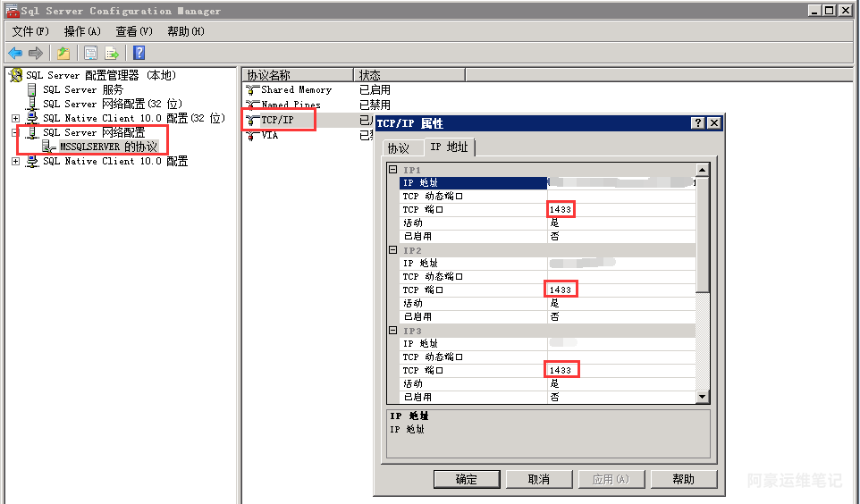
Task: Select the VIA protocol entry
Action: pos(269,136)
